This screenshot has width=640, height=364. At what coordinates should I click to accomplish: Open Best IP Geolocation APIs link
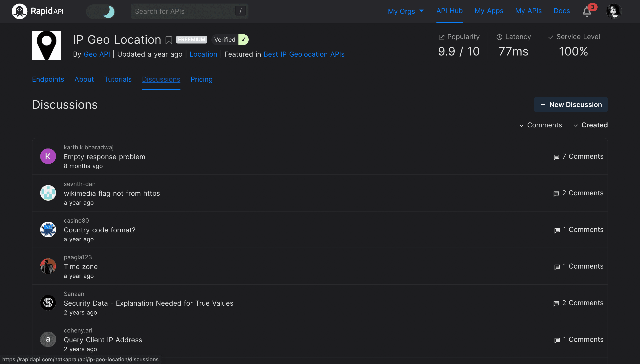[304, 54]
